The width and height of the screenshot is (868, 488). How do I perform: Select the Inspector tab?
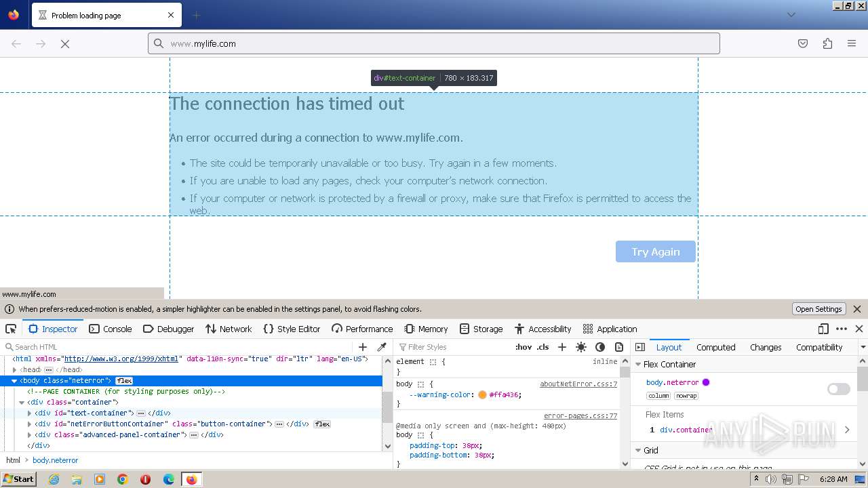point(53,329)
